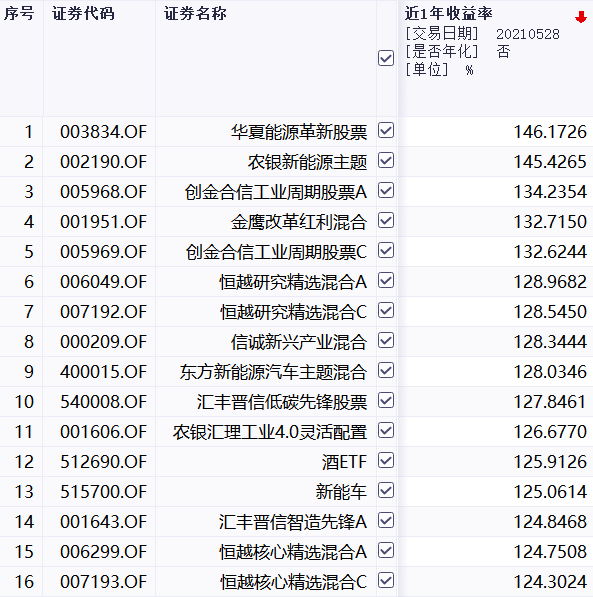Click fund name 华夏能源革新股票
Screen dimensions: 593x597
click(x=299, y=132)
